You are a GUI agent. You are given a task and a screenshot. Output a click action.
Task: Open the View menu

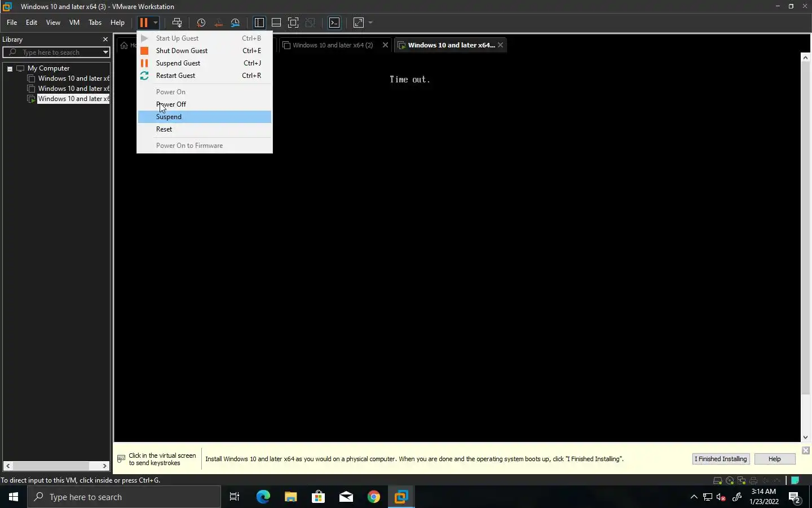tap(53, 23)
